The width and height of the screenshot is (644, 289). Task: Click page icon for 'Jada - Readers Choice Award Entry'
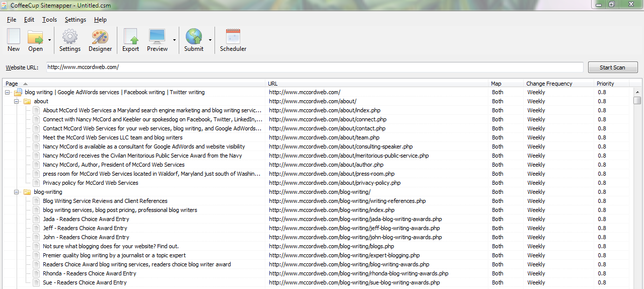pyautogui.click(x=36, y=219)
